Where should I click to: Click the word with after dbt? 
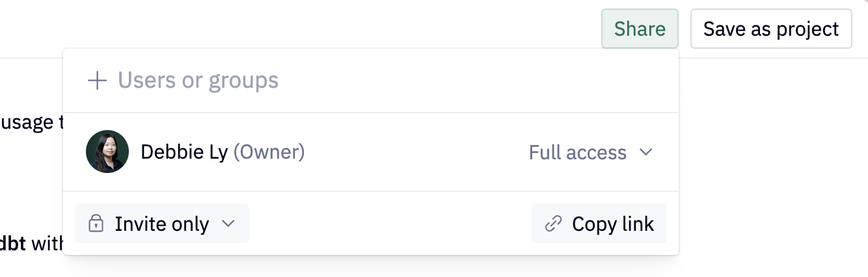(47, 244)
